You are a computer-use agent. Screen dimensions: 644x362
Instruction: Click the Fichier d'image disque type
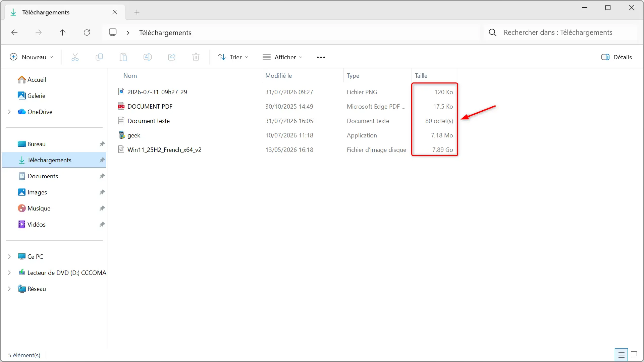pyautogui.click(x=376, y=150)
